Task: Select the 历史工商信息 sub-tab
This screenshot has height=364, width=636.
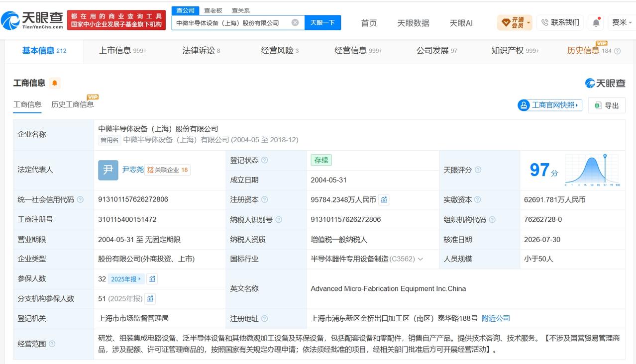Action: (72, 104)
